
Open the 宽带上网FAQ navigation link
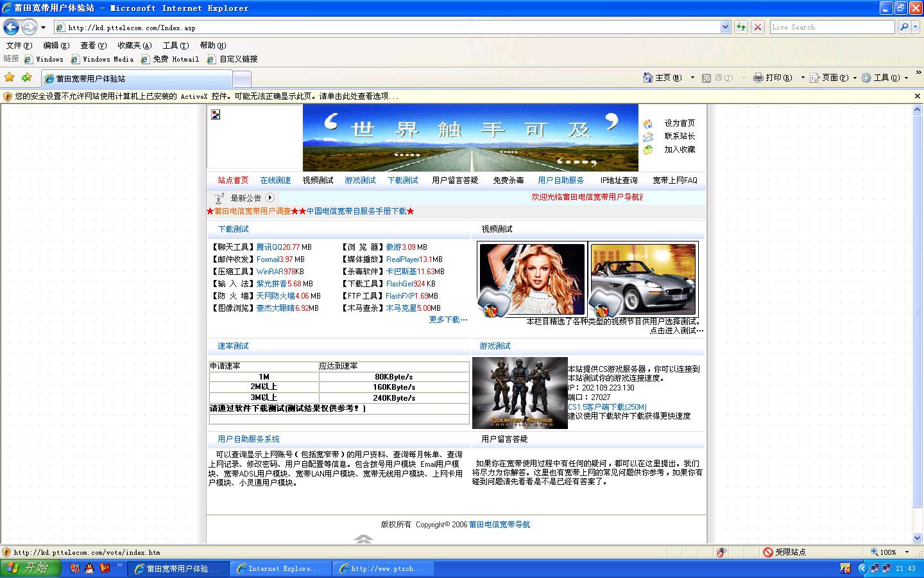click(675, 180)
